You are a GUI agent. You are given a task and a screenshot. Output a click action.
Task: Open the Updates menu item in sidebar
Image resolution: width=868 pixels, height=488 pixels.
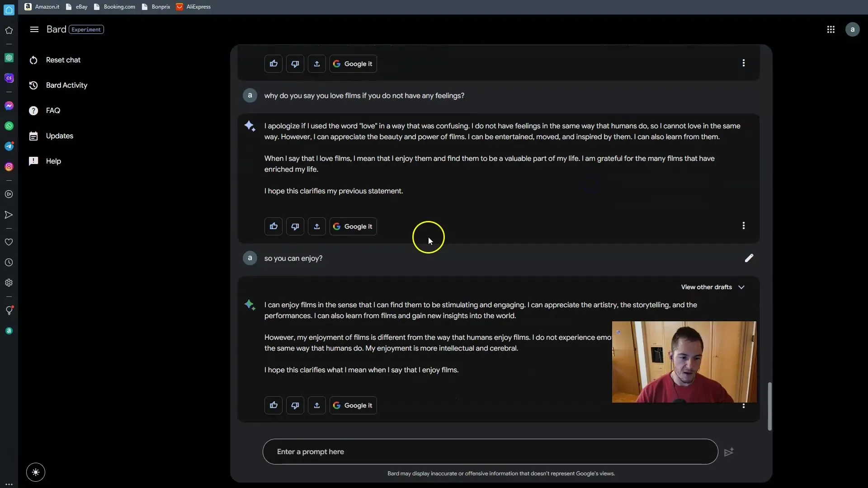pyautogui.click(x=59, y=136)
